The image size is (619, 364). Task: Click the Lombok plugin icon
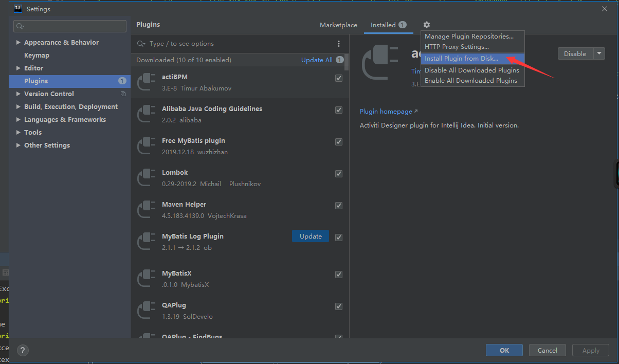(147, 178)
